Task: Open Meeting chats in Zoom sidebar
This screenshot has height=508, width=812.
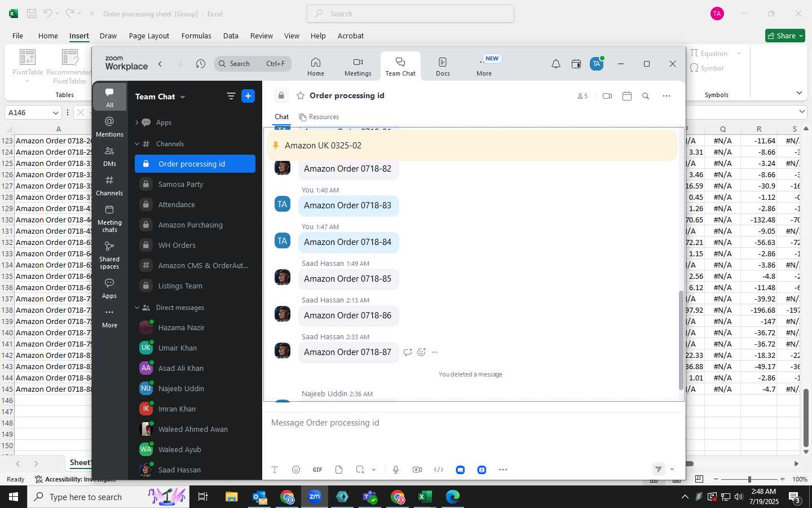Action: 109,218
